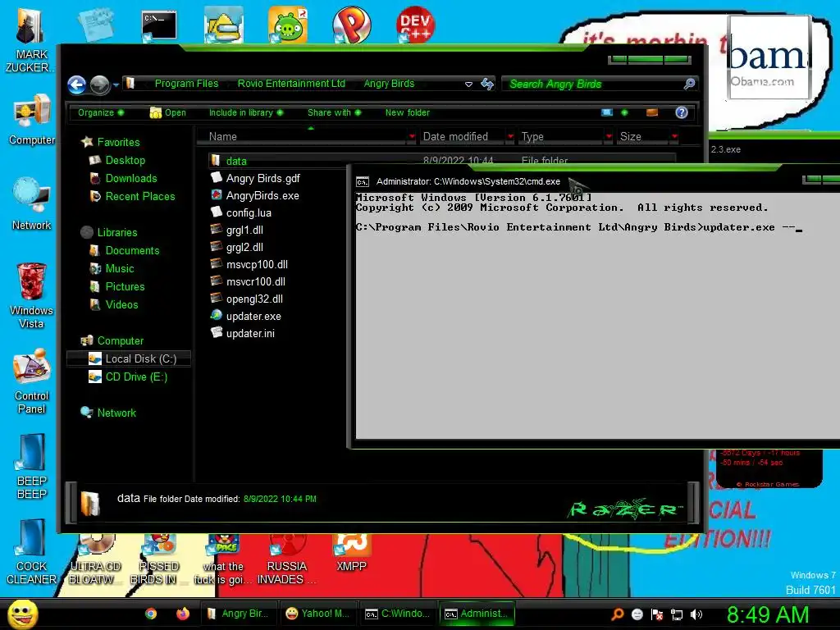Click Open in the Explorer toolbar

pyautogui.click(x=167, y=112)
